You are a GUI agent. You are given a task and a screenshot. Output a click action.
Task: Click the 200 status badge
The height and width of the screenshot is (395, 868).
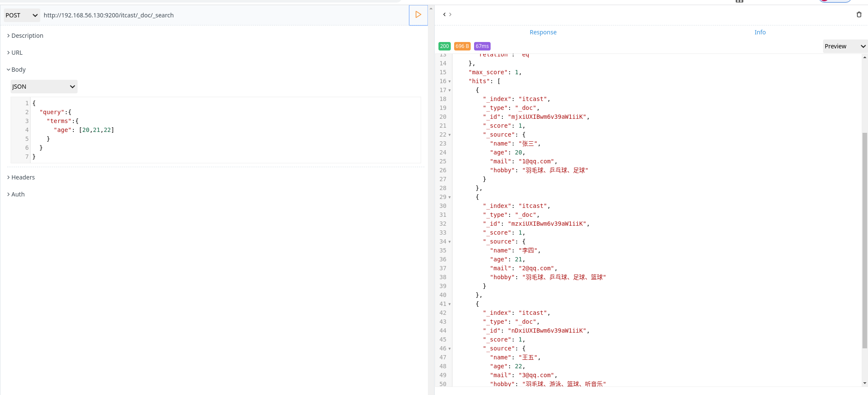click(x=444, y=46)
